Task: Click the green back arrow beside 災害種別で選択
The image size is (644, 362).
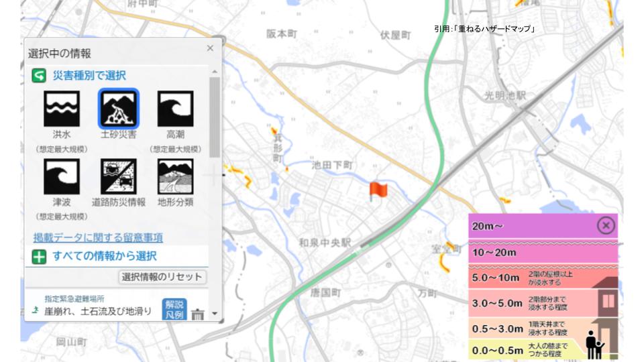Action: tap(39, 76)
